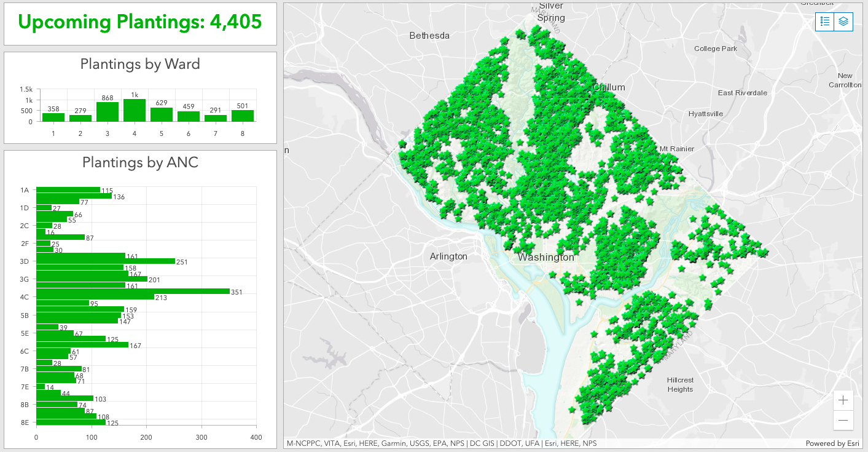Select the 3D bar showing 251
The height and width of the screenshot is (452, 868).
pos(104,261)
